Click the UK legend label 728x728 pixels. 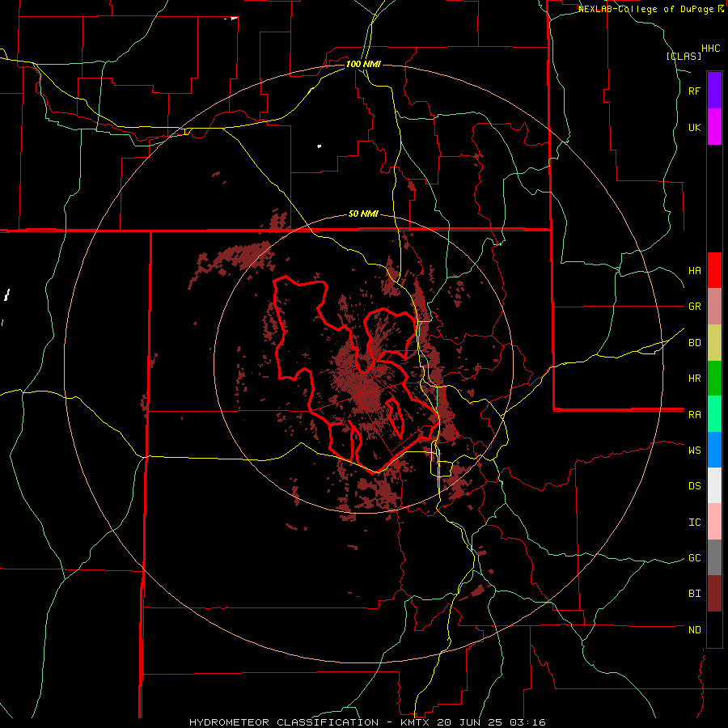(x=695, y=127)
